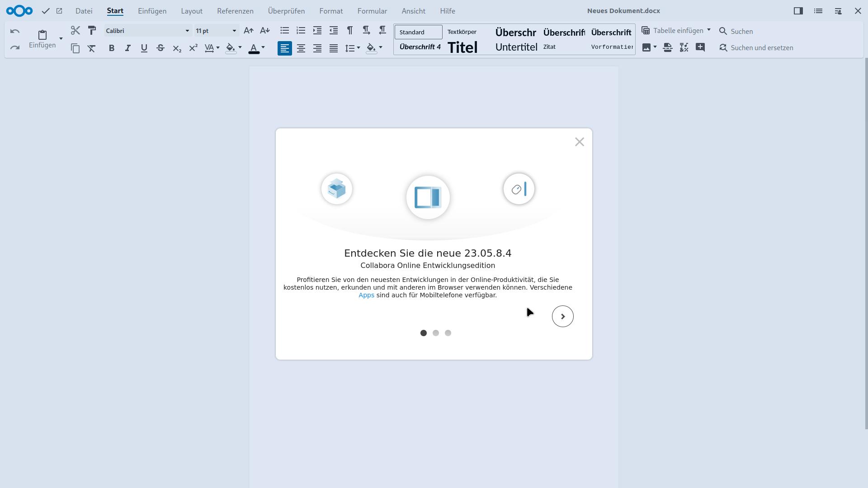This screenshot has height=488, width=868.
Task: Apply superscript formatting
Action: coord(193,48)
